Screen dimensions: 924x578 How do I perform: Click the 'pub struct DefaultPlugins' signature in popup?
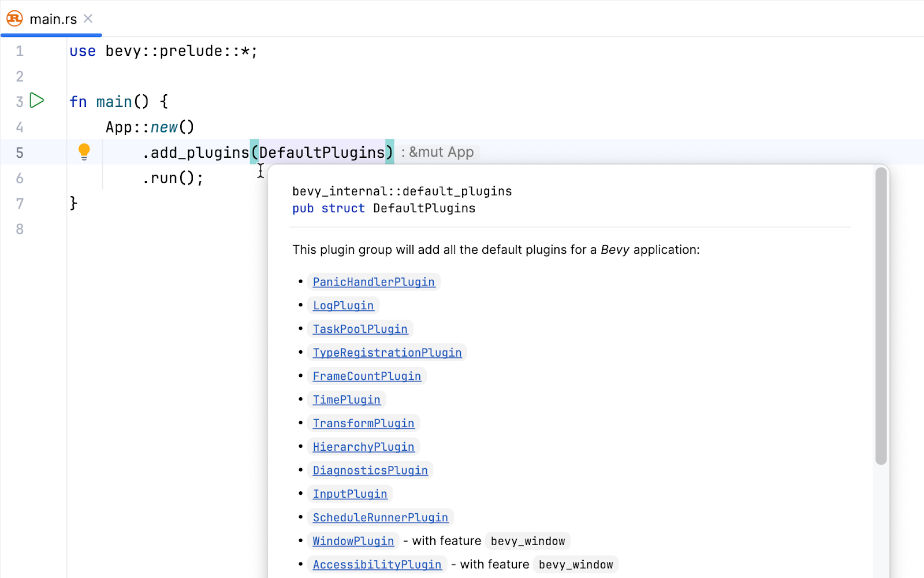(383, 208)
